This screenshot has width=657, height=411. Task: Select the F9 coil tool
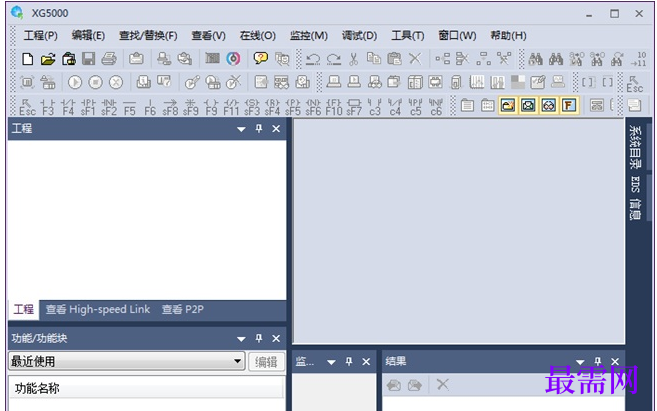click(211, 107)
